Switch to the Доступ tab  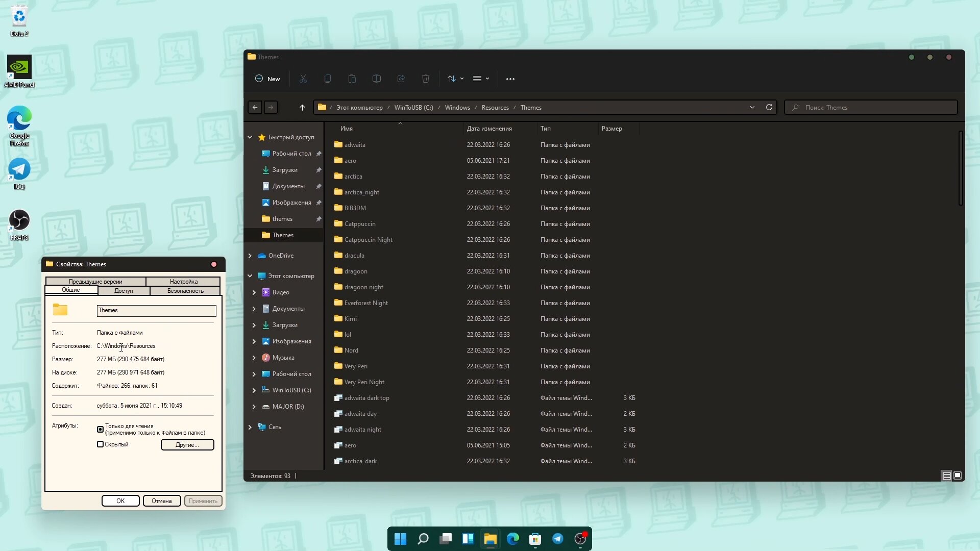click(124, 291)
